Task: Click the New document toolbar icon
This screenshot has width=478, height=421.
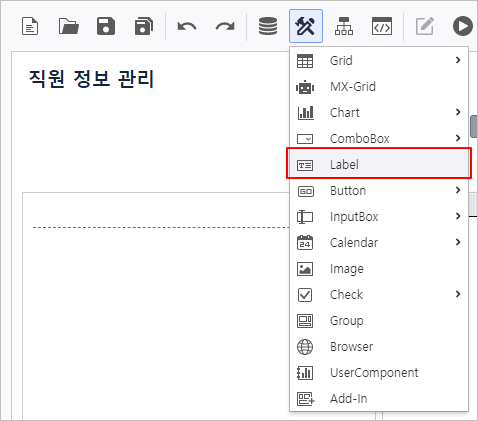Action: 30,26
